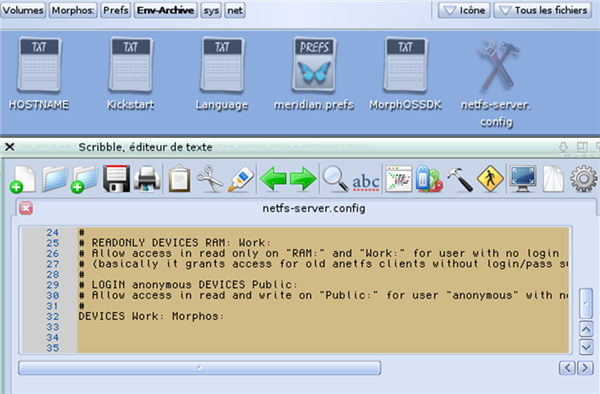The height and width of the screenshot is (394, 600).
Task: Redo with the right green arrow
Action: coord(303,179)
